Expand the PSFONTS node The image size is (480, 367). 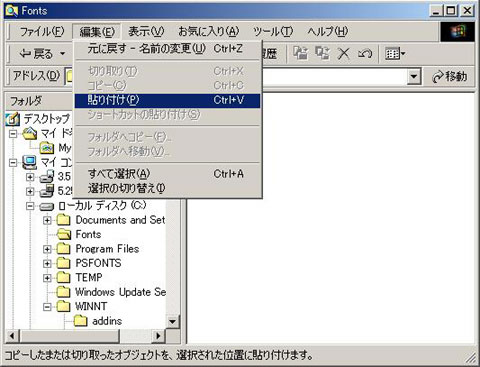click(x=47, y=263)
